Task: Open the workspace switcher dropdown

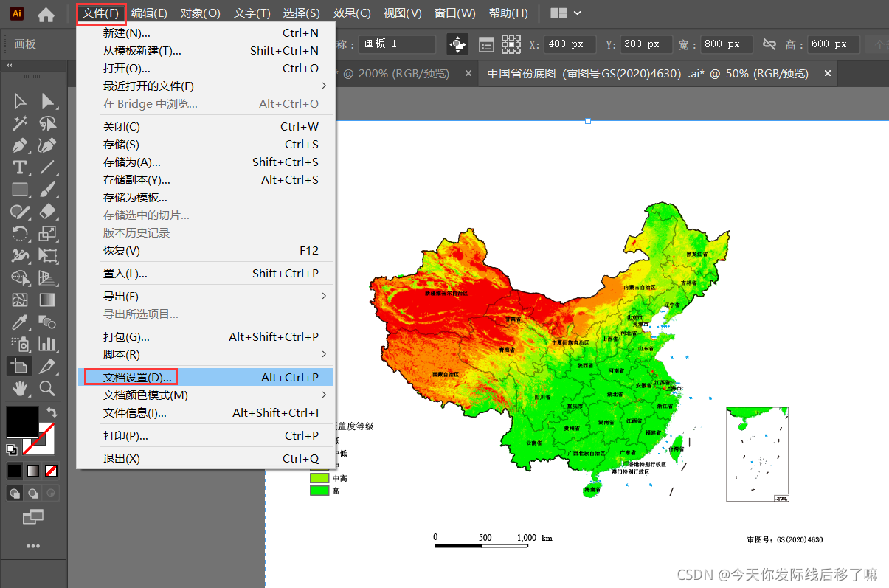Action: (566, 13)
